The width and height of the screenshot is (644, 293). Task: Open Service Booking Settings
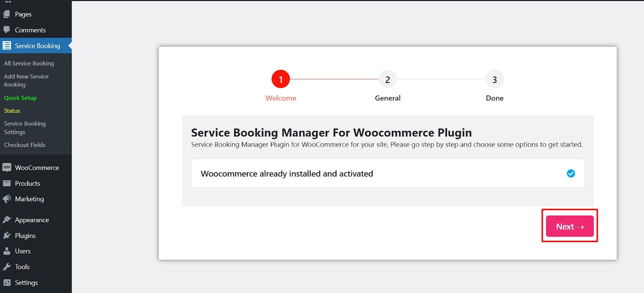pyautogui.click(x=25, y=128)
